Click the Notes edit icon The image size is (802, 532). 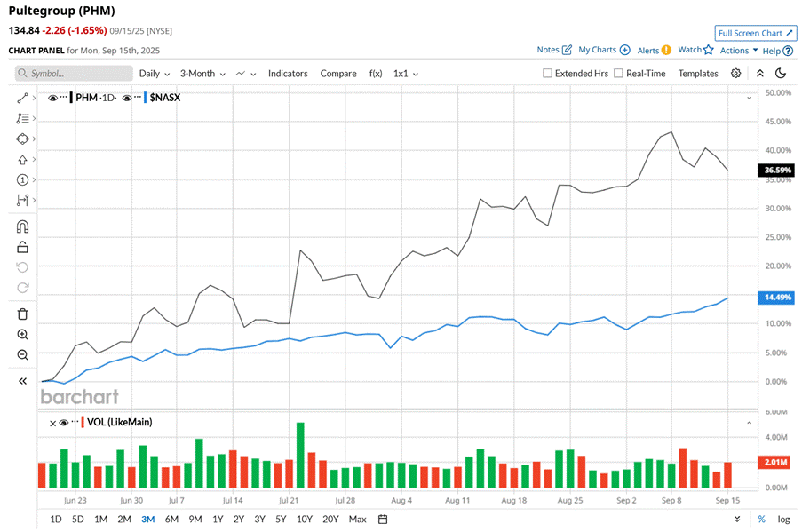pyautogui.click(x=567, y=50)
